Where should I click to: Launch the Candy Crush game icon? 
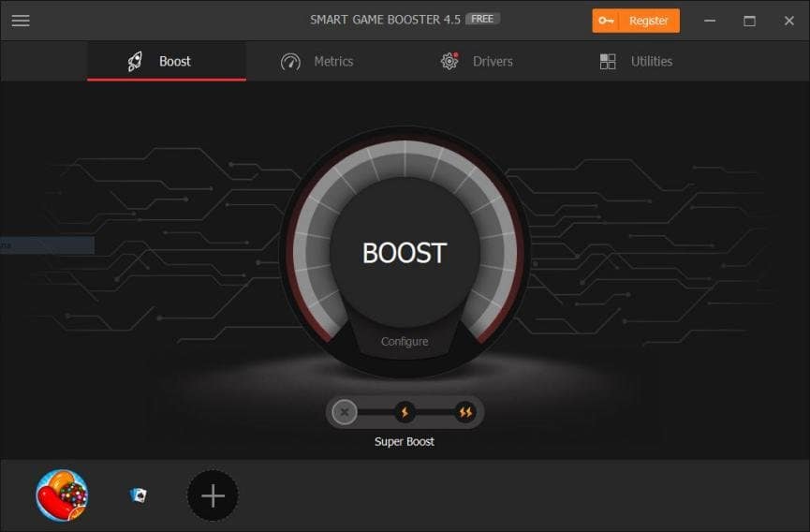[x=62, y=495]
